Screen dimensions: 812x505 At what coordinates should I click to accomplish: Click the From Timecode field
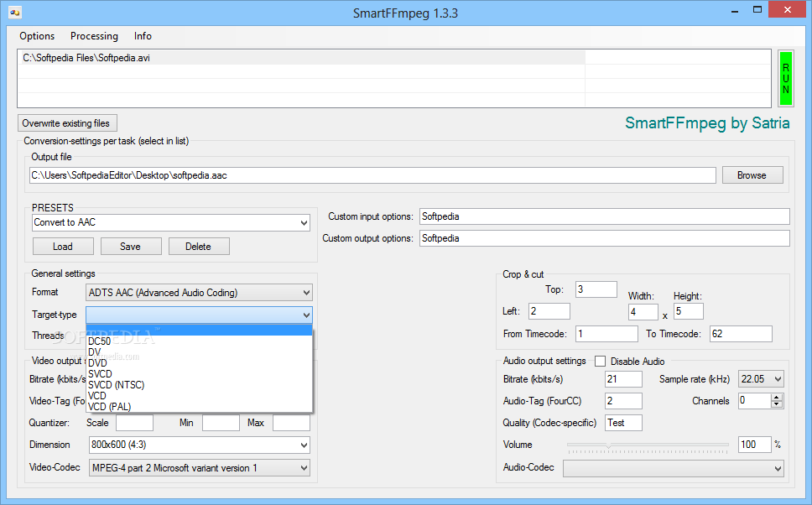[x=606, y=334]
